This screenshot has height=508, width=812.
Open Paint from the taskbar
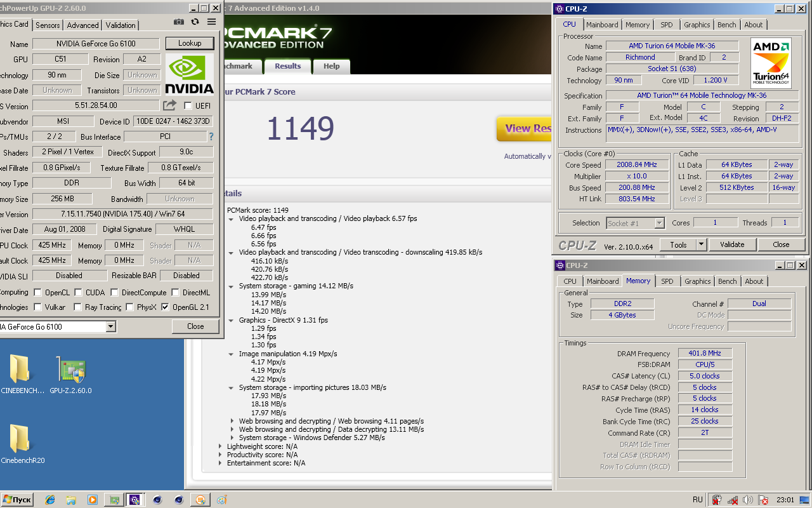[x=221, y=500]
